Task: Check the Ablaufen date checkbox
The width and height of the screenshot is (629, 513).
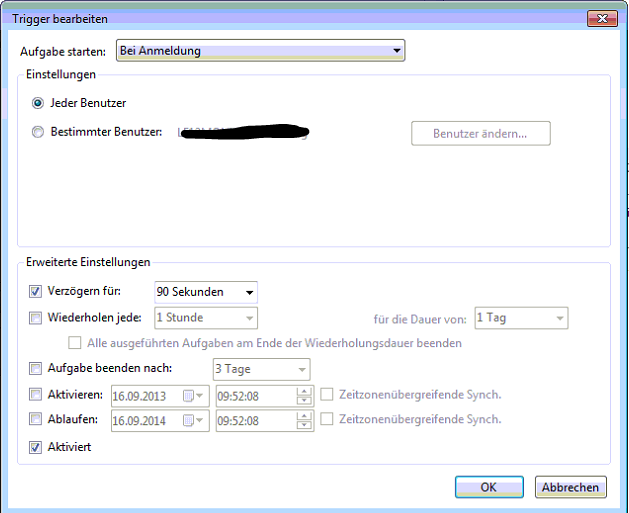Action: coord(37,420)
